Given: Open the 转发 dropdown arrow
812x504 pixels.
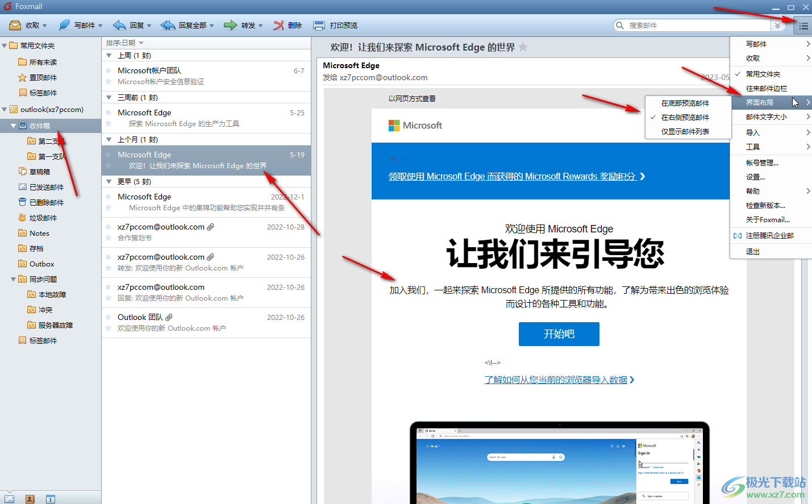Looking at the screenshot, I should tap(260, 26).
